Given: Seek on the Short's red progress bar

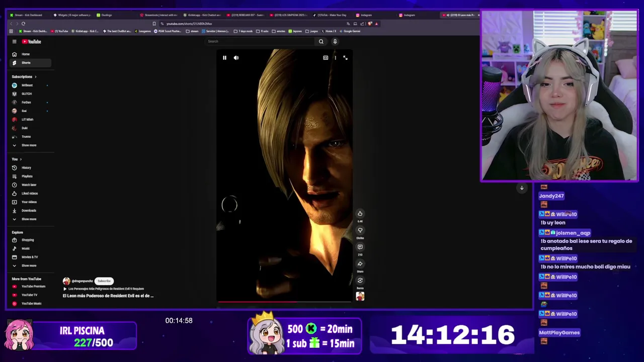Looking at the screenshot, I should pos(284,302).
